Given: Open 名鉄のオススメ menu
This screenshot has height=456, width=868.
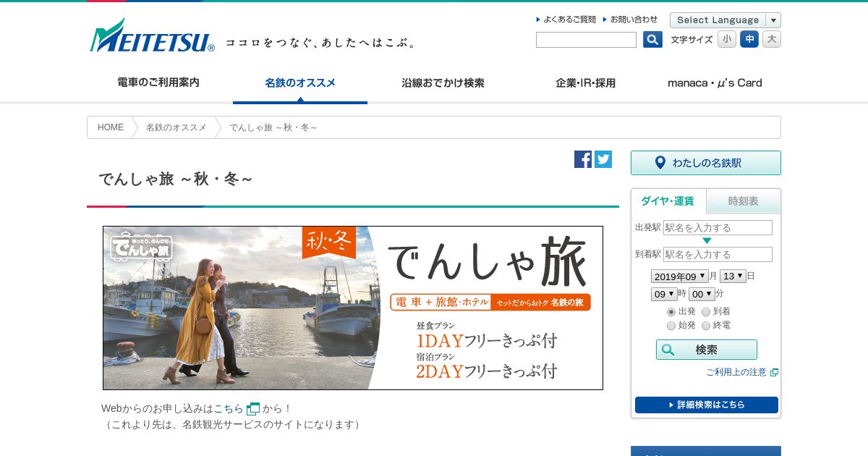Looking at the screenshot, I should pyautogui.click(x=300, y=83).
